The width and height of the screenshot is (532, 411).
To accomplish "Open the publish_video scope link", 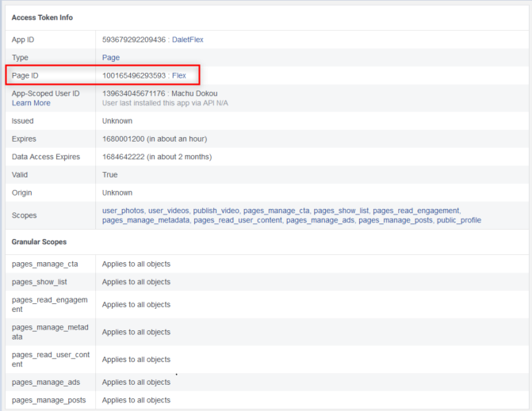I will (216, 211).
